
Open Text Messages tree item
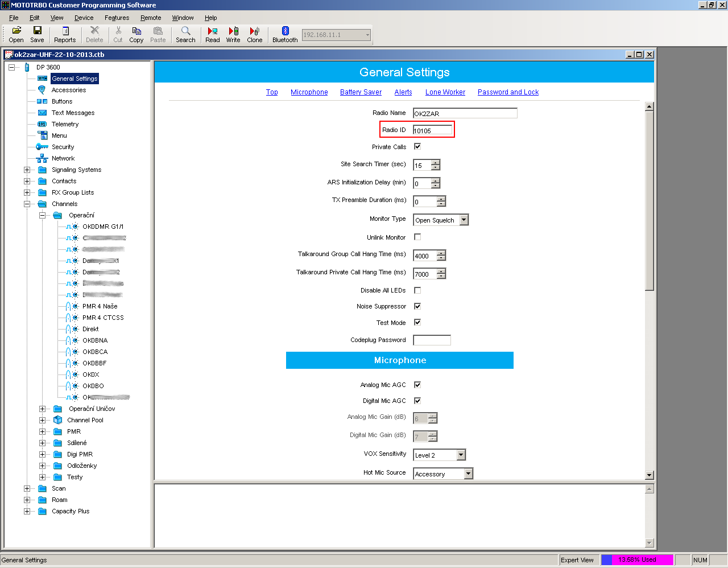pyautogui.click(x=73, y=113)
